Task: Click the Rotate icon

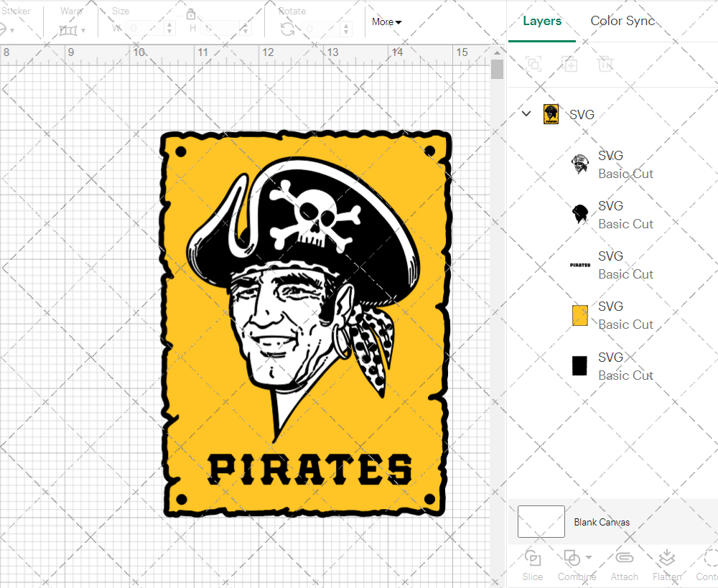Action: tap(288, 29)
